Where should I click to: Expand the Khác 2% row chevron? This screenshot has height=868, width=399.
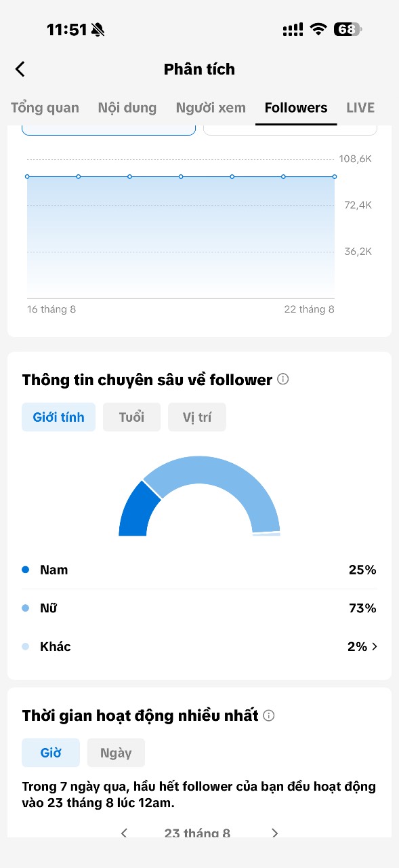pos(375,647)
